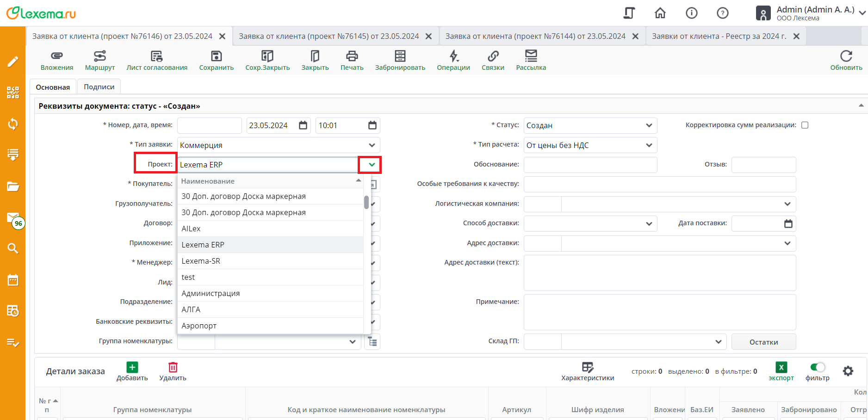The image size is (868, 420).
Task: Open the Заявки от клиента Реестр tab
Action: tap(719, 36)
